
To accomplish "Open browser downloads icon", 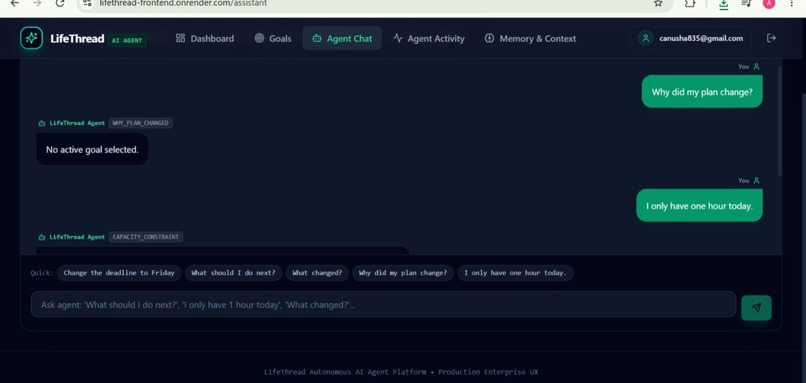I will (723, 4).
